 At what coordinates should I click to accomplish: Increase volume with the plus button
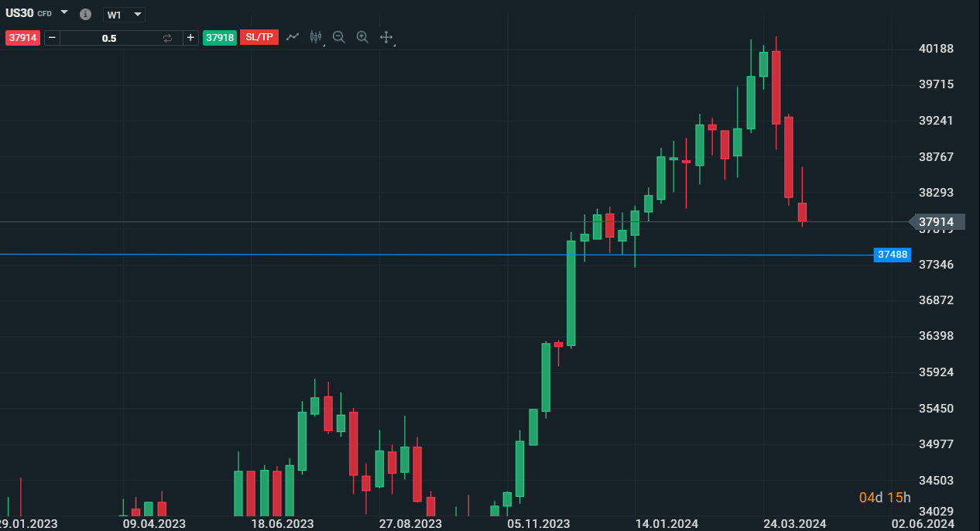pyautogui.click(x=190, y=37)
